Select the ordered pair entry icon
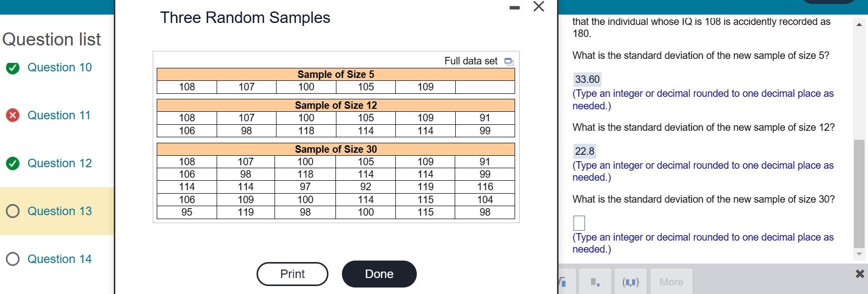The image size is (868, 294). (630, 282)
